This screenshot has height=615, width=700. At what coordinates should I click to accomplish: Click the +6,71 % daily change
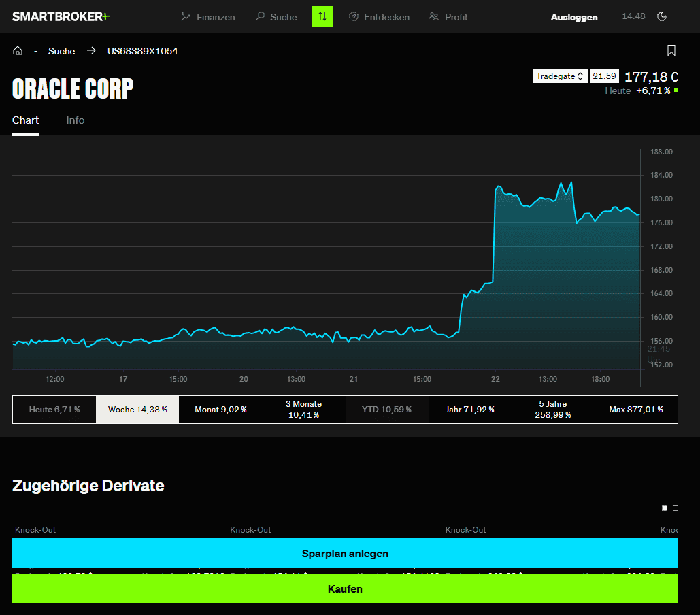(653, 90)
